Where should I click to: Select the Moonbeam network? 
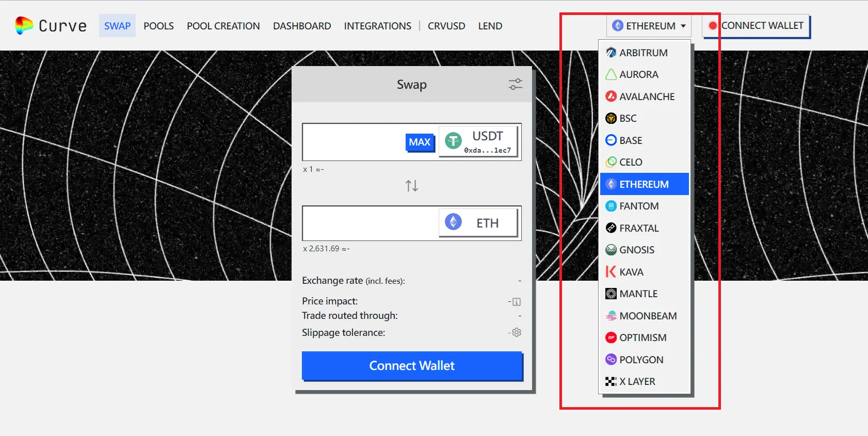(x=645, y=316)
